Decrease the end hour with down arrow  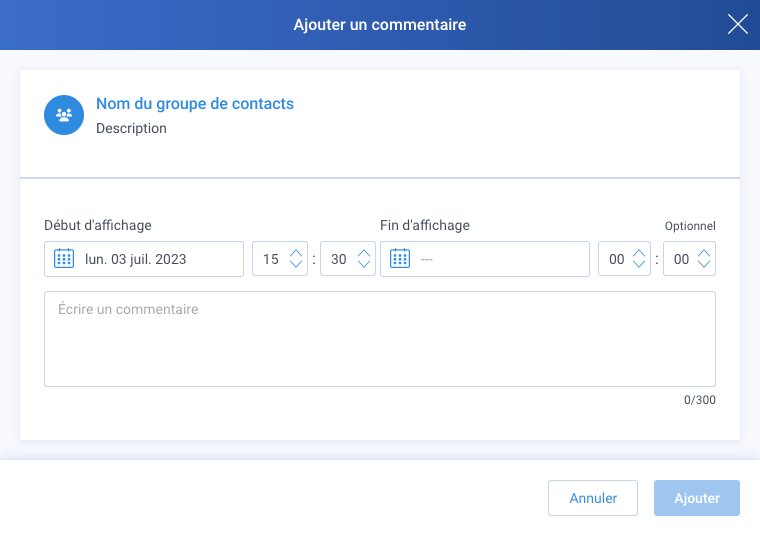point(639,264)
